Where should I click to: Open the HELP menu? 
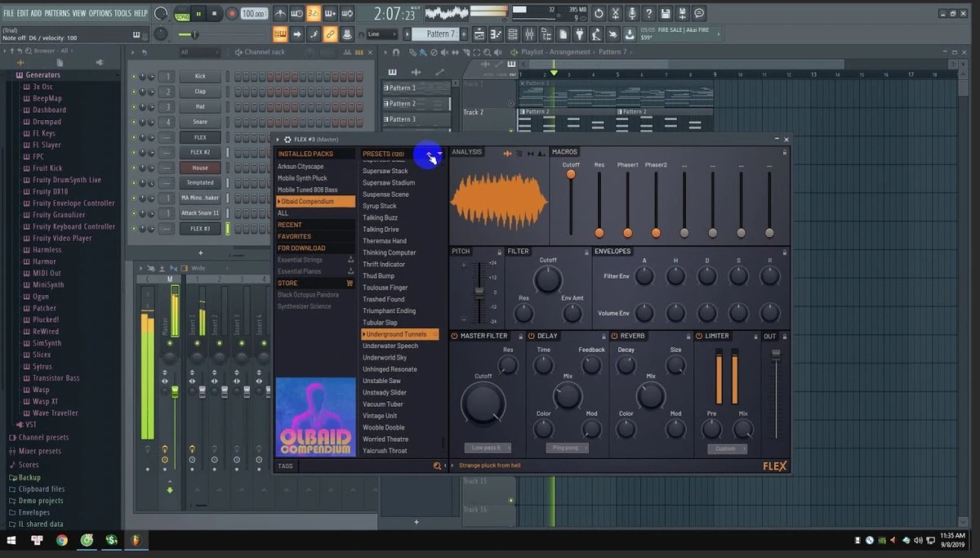(141, 14)
